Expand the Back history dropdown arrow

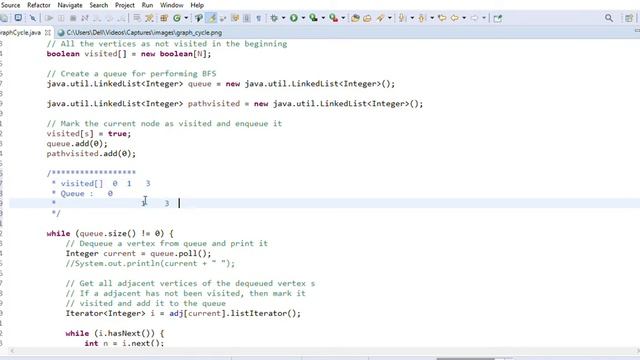click(x=464, y=18)
